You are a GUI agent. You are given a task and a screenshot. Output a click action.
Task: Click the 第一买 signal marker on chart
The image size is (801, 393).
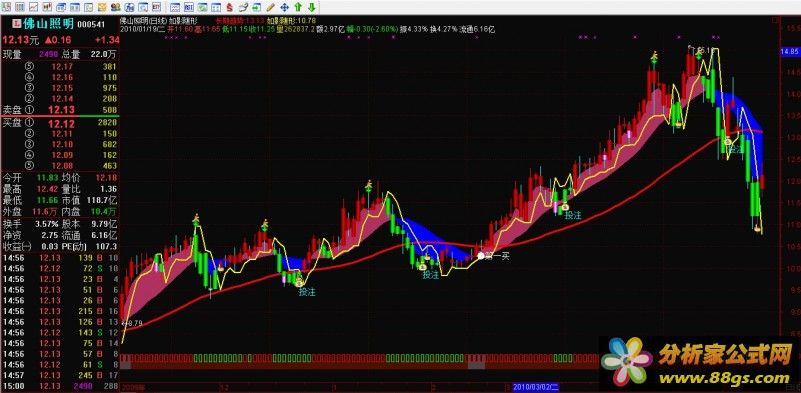tap(494, 256)
